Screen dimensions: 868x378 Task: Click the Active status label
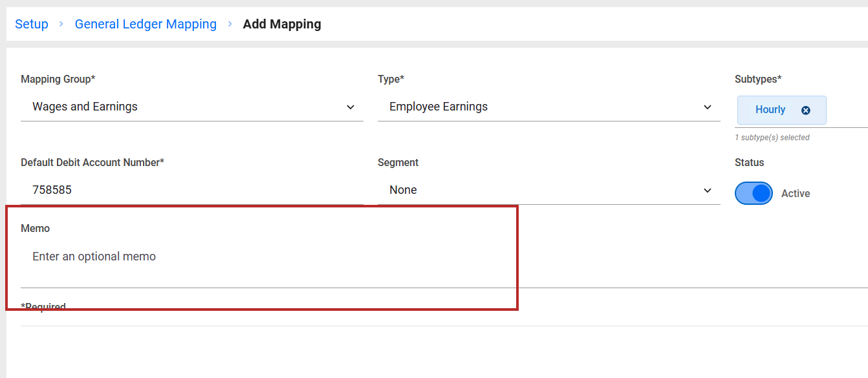[796, 193]
